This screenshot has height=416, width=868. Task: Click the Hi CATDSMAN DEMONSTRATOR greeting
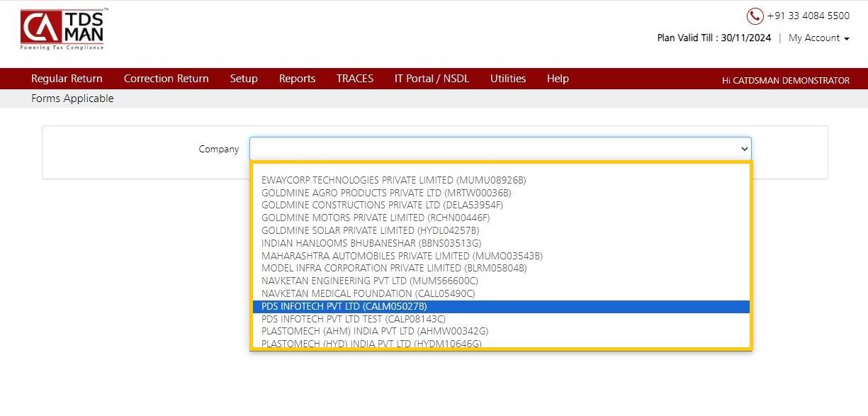(786, 80)
